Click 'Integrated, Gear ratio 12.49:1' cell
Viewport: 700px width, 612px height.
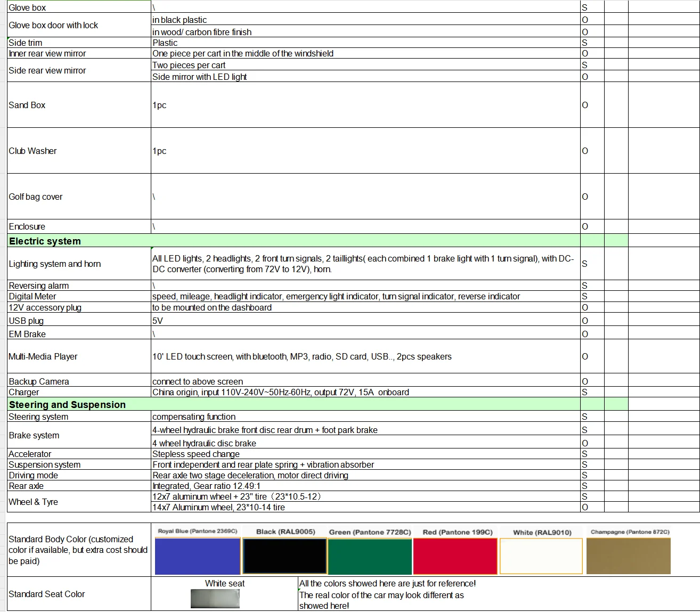click(365, 486)
